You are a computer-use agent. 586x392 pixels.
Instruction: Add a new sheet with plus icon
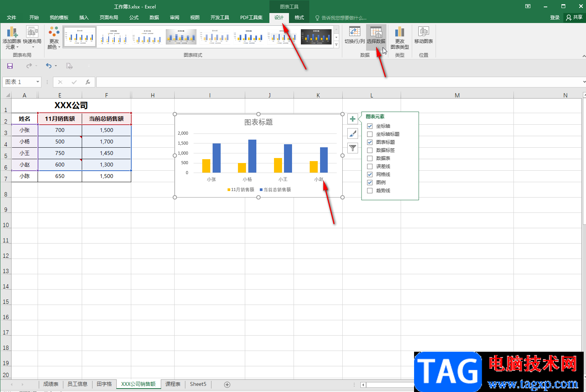pyautogui.click(x=227, y=384)
